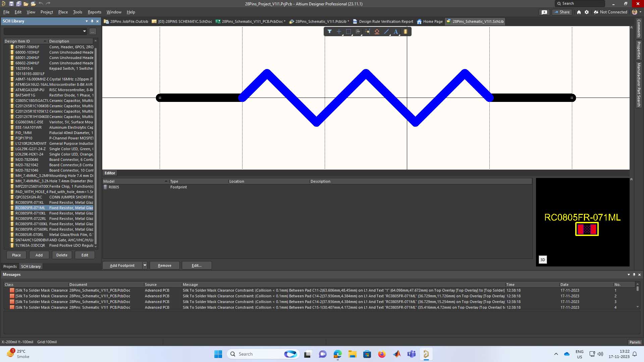Open the settings gear icon
Viewport: 644px width, 362px height.
pos(587,12)
